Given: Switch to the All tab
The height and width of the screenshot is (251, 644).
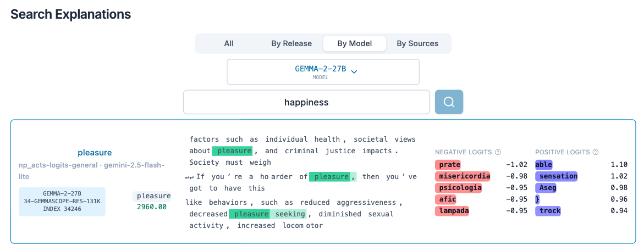Looking at the screenshot, I should (x=229, y=43).
